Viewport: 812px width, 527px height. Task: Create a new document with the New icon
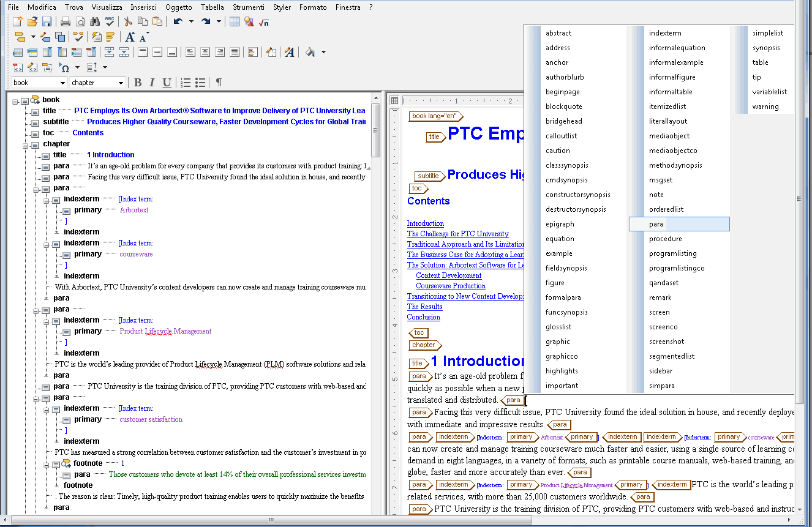tap(18, 22)
